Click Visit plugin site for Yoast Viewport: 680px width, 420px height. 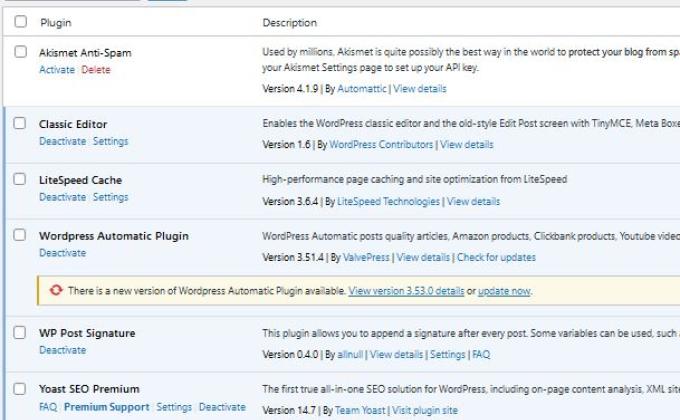point(425,410)
